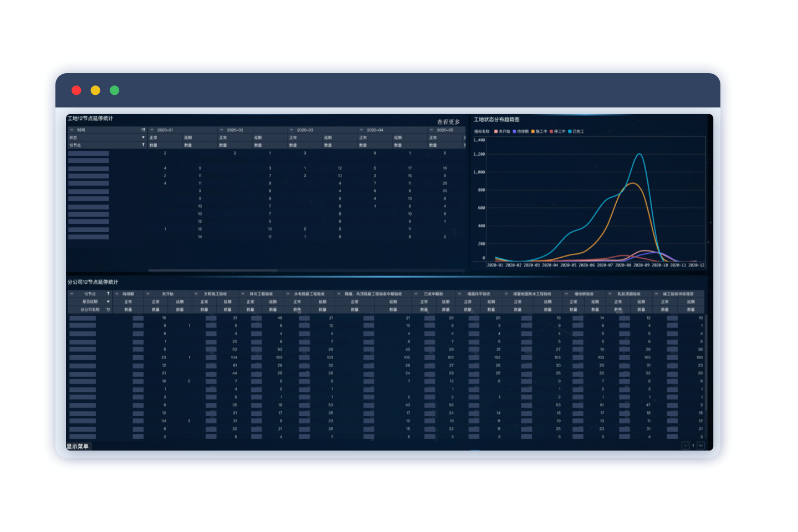Open the 是否延期 dropdown arrow

[108, 302]
